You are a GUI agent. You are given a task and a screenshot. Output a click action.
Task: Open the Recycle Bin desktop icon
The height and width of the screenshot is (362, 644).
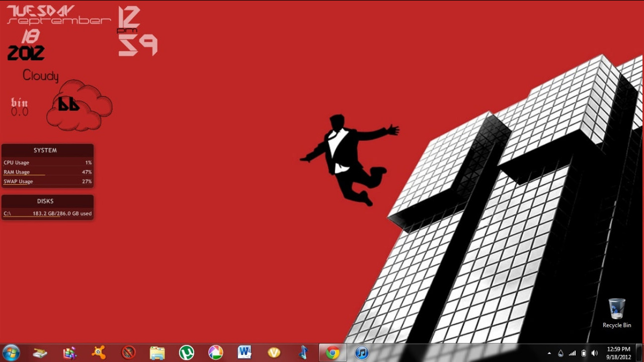tap(617, 313)
